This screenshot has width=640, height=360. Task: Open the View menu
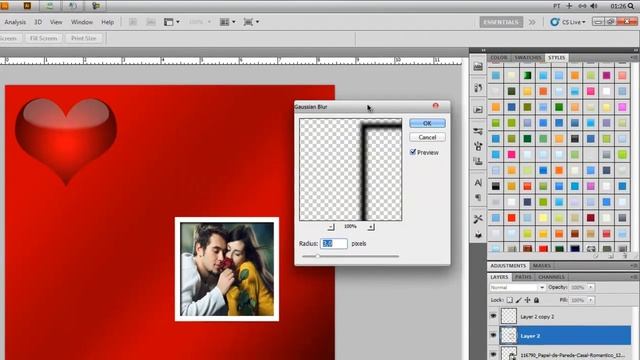click(56, 22)
